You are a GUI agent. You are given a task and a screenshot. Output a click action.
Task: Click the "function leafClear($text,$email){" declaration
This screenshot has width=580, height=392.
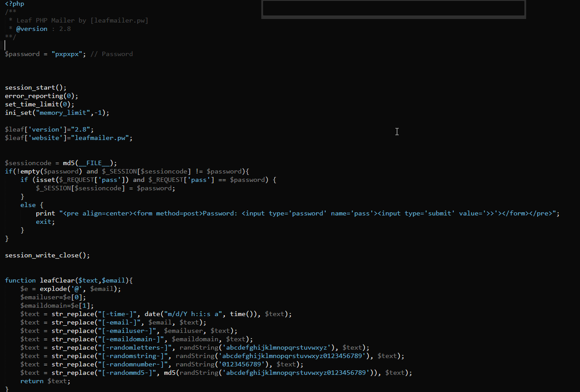click(x=69, y=280)
